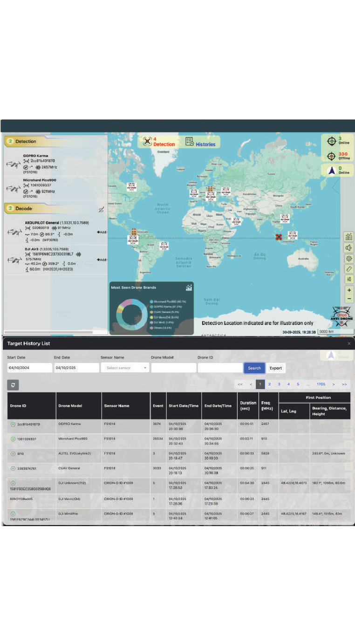Image resolution: width=355 pixels, height=644 pixels.
Task: Open the filter sliders tool
Action: 349,279
